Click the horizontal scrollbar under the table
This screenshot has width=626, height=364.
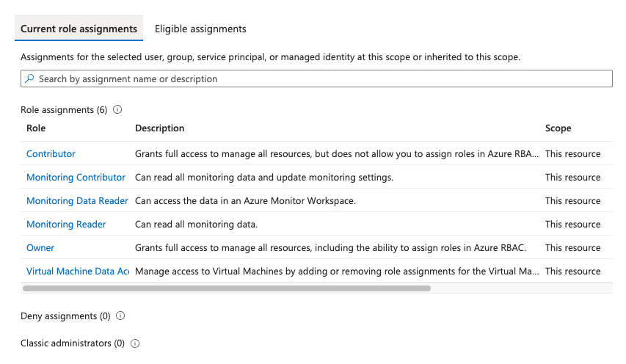[226, 288]
